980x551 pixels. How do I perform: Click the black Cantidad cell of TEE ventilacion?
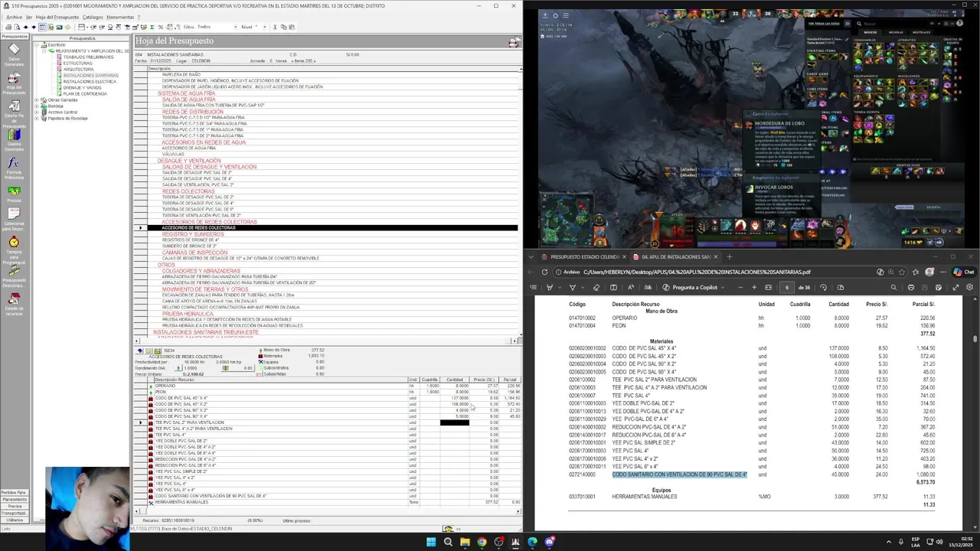(x=455, y=422)
